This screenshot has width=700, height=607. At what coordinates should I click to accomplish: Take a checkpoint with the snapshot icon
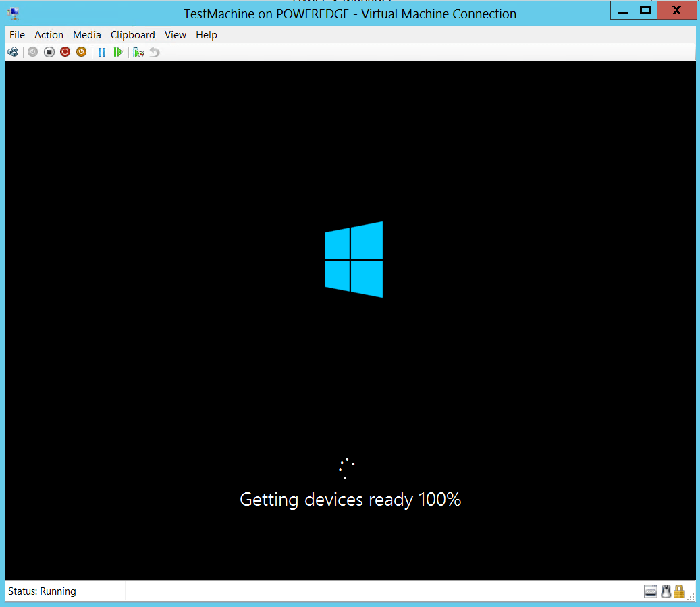138,53
